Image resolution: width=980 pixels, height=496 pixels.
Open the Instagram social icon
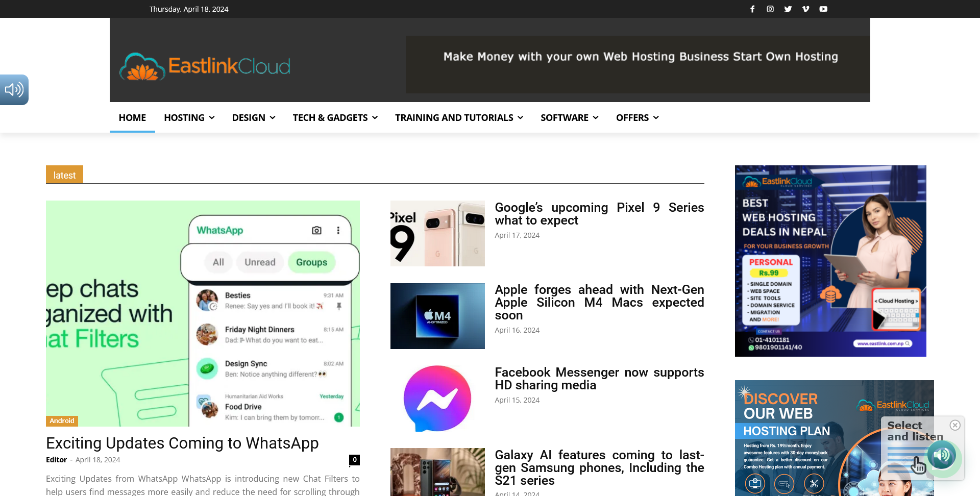coord(770,9)
